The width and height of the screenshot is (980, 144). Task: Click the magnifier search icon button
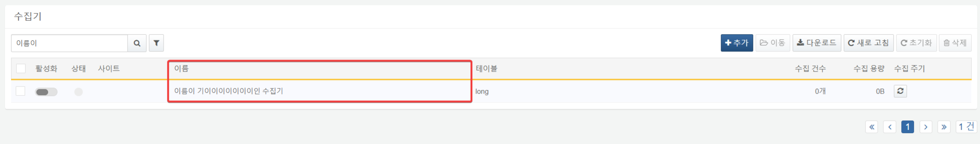point(137,43)
